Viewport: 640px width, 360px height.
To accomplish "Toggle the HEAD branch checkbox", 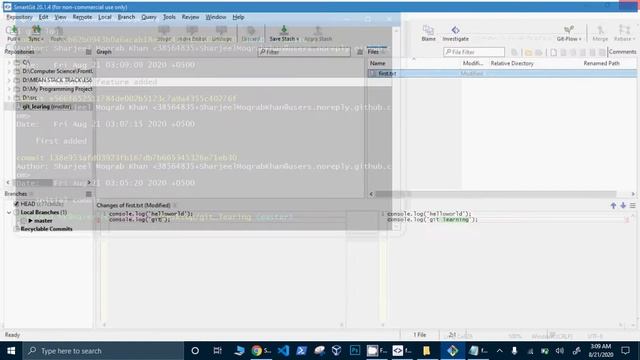I will coord(17,204).
